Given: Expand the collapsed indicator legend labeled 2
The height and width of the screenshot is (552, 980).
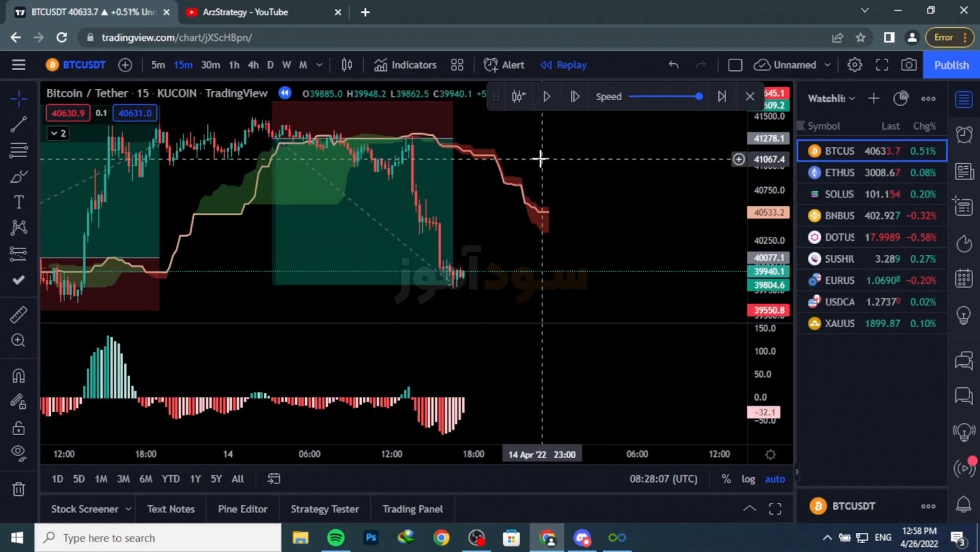Looking at the screenshot, I should 58,133.
